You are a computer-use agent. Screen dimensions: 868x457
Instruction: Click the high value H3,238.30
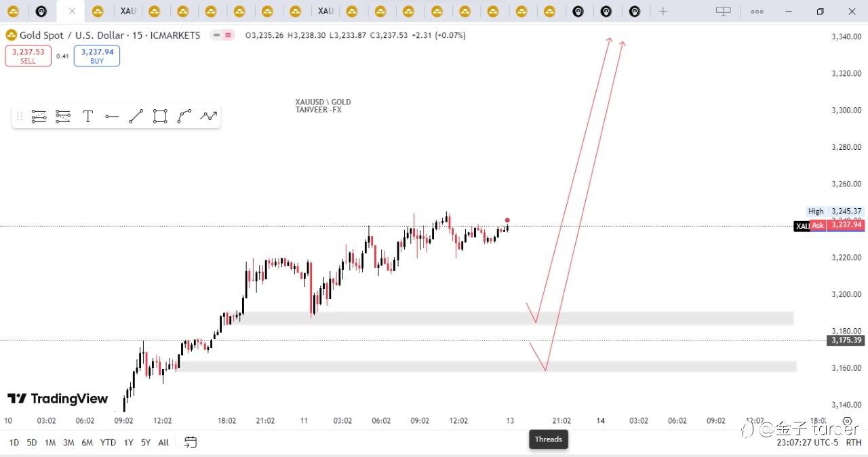pos(307,35)
